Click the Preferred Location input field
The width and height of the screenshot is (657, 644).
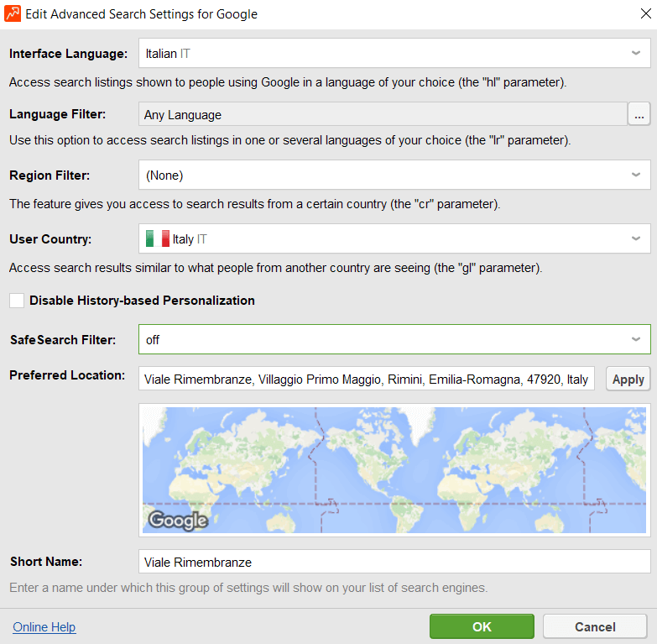click(x=367, y=379)
